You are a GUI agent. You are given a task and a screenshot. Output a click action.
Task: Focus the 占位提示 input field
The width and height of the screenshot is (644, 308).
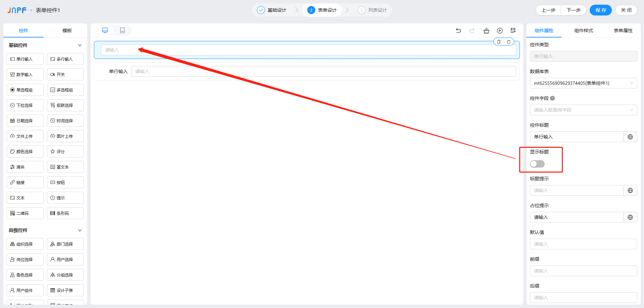click(x=577, y=217)
